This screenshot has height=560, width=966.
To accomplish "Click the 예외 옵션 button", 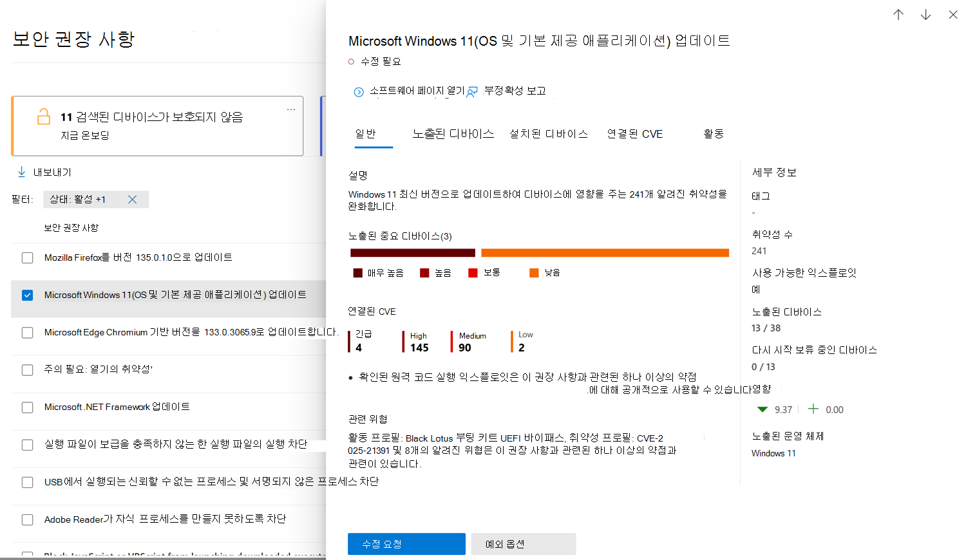I will pyautogui.click(x=524, y=544).
